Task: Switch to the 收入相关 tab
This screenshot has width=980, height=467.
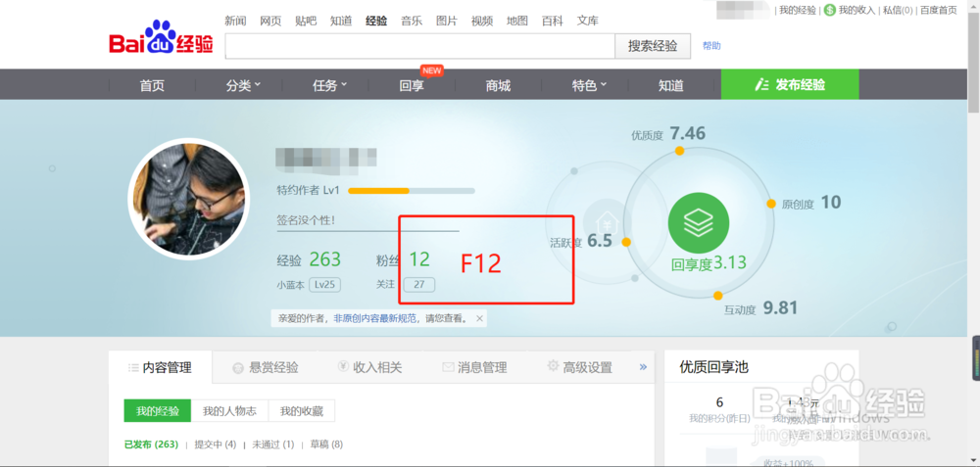Action: click(x=370, y=368)
